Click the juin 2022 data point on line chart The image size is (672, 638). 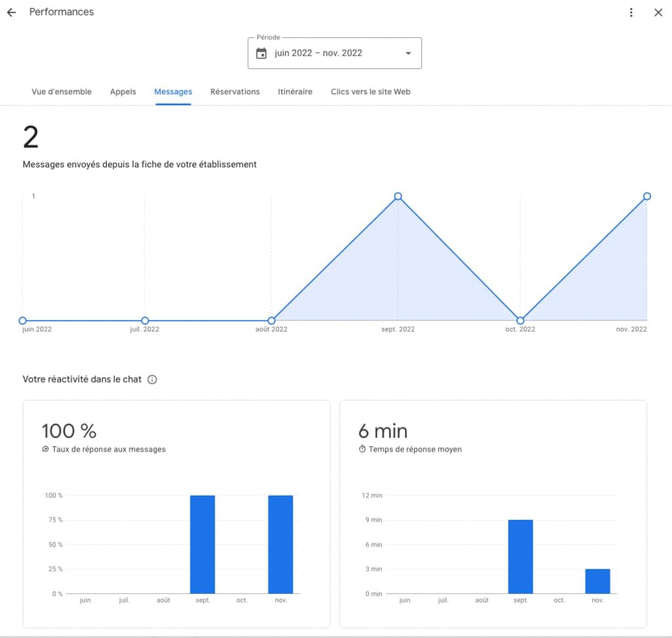coord(23,321)
